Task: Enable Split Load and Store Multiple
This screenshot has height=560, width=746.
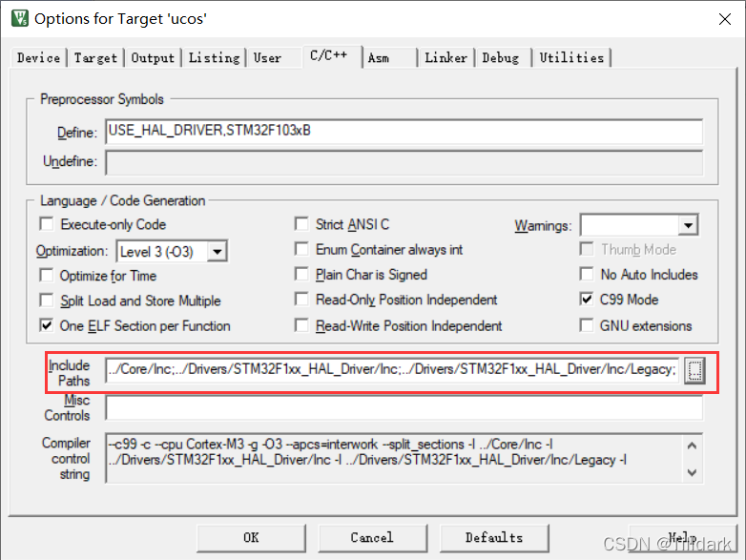Action: pos(47,301)
